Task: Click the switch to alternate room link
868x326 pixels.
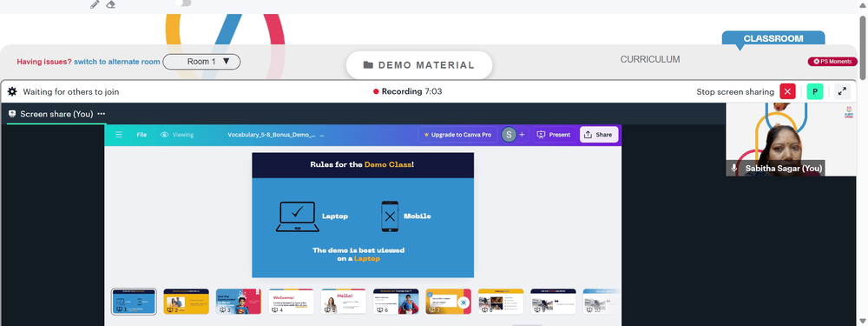Action: [117, 62]
